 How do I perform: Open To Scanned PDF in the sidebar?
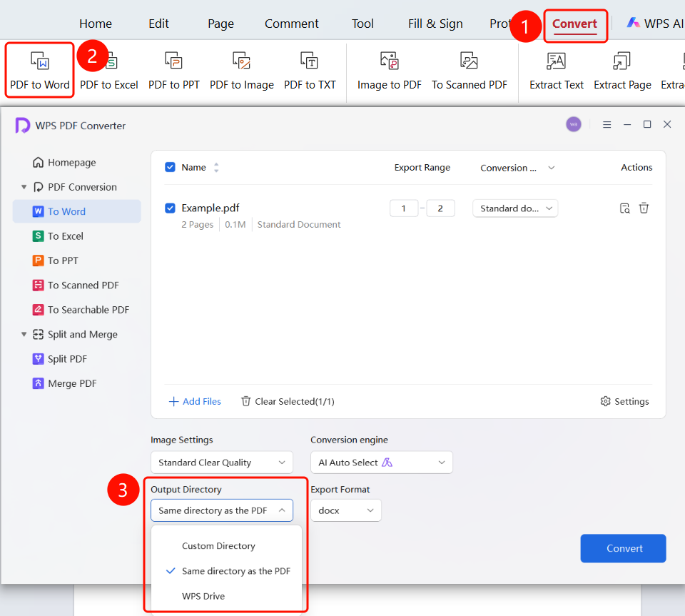[76, 286]
